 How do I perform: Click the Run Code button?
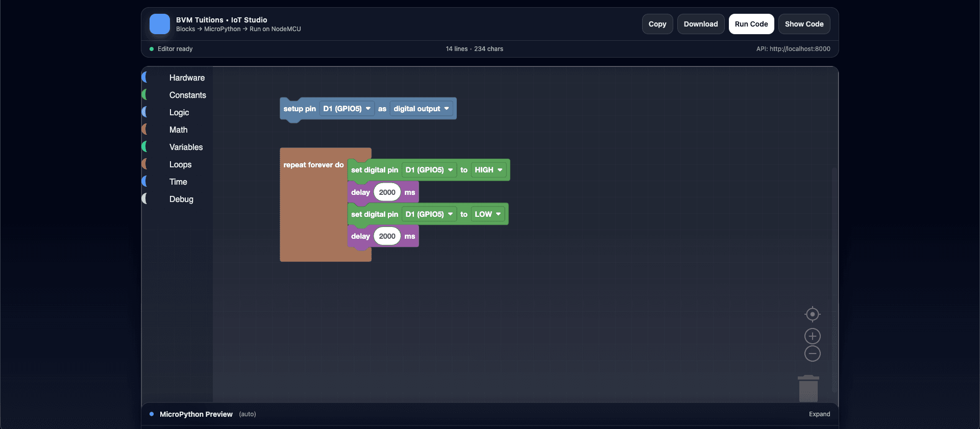(751, 24)
